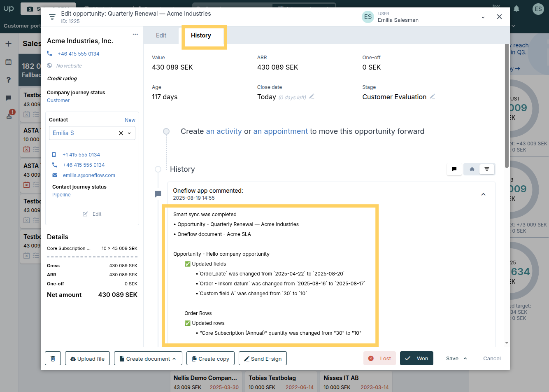Click the scrollbar down arrow
Image resolution: width=549 pixels, height=392 pixels.
(507, 343)
